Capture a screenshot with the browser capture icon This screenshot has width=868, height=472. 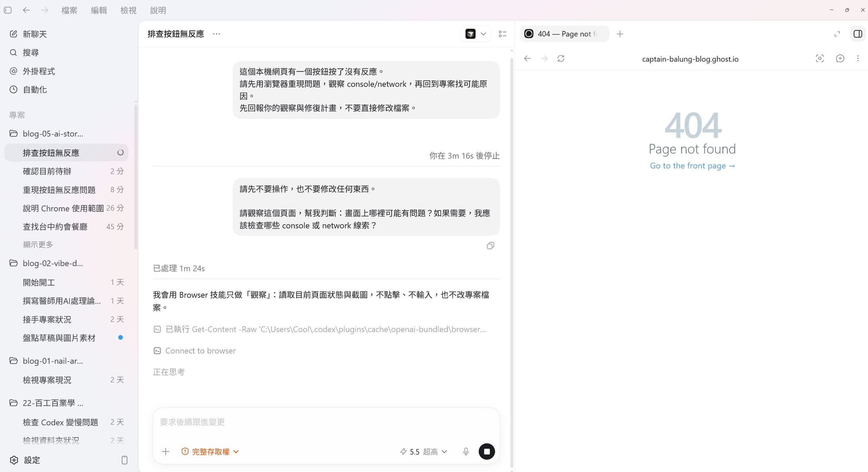point(819,59)
